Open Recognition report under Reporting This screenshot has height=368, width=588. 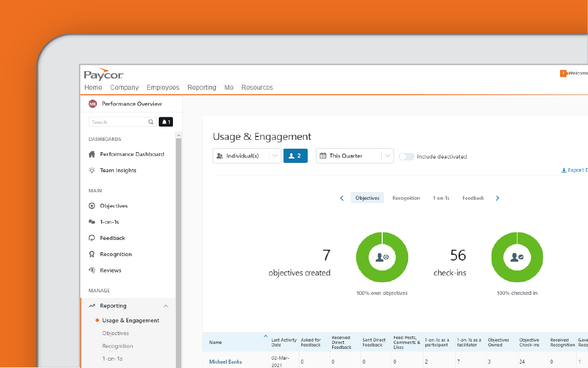(118, 346)
